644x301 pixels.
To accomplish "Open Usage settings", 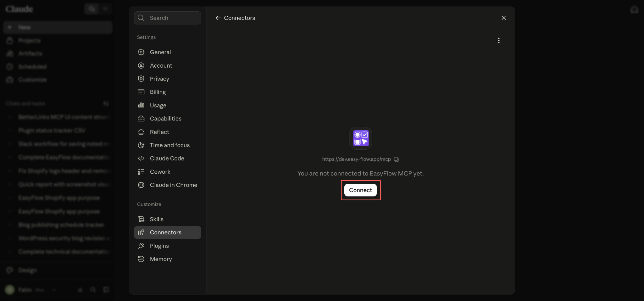I will [168, 105].
